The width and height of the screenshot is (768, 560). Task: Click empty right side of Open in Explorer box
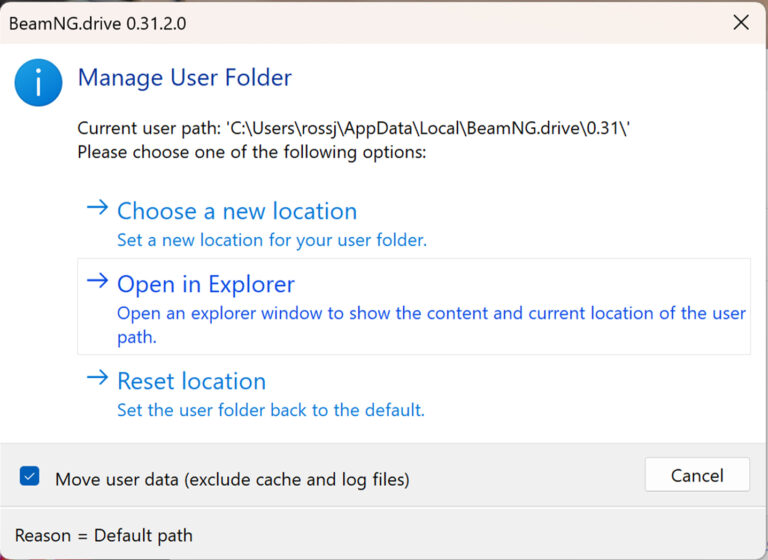point(600,284)
